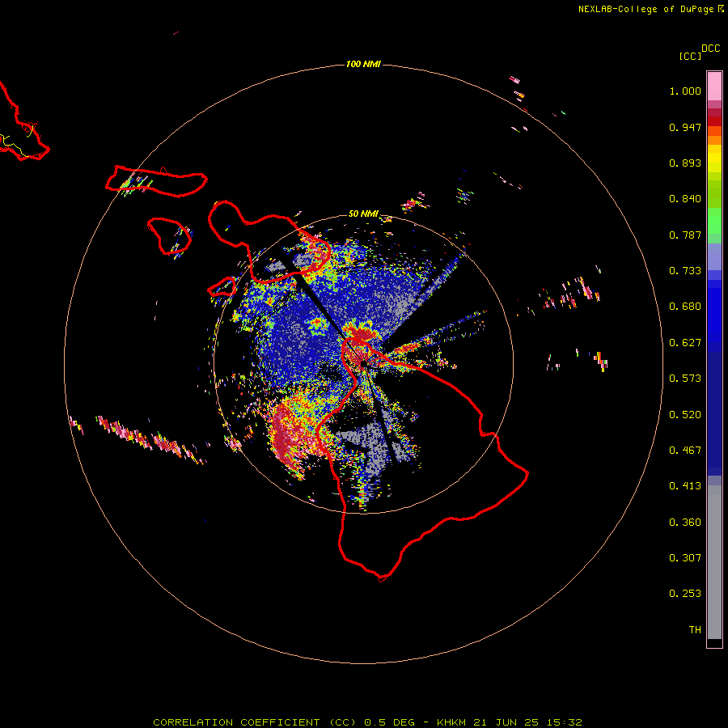
Task: Click the 50 NMI range ring label
Action: [x=363, y=214]
